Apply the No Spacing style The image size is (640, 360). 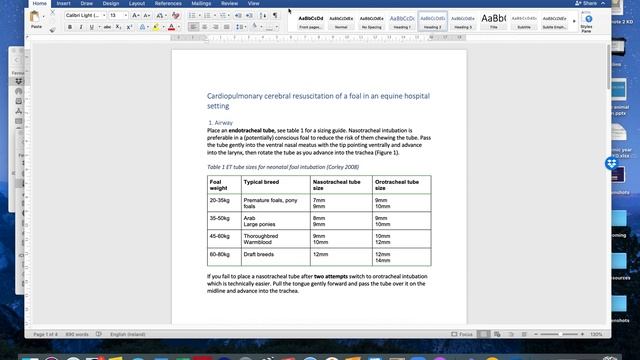click(371, 21)
